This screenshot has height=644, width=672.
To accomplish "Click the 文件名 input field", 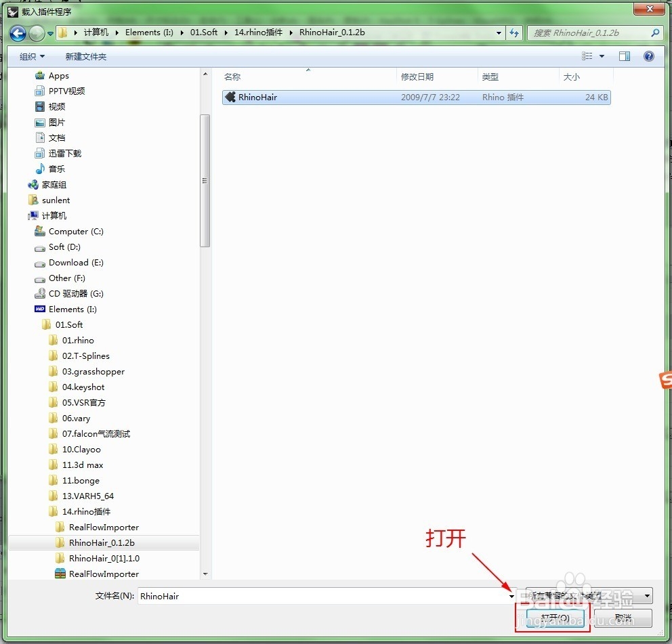I will click(321, 596).
